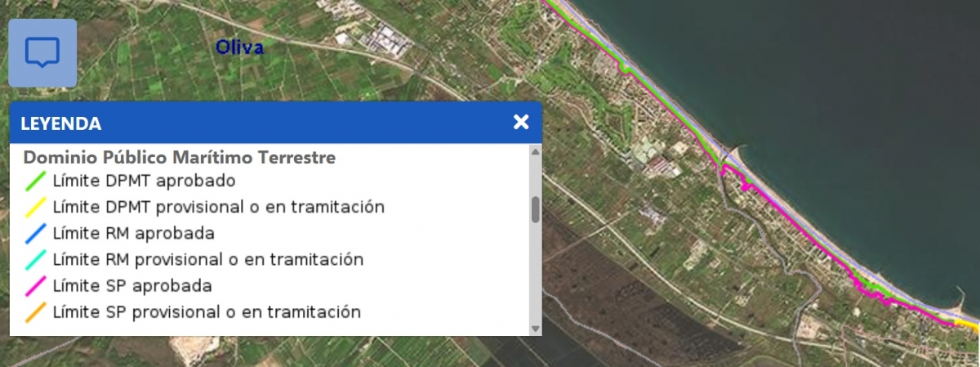Click the Oliva town label on map
This screenshot has width=980, height=367.
coord(239,48)
